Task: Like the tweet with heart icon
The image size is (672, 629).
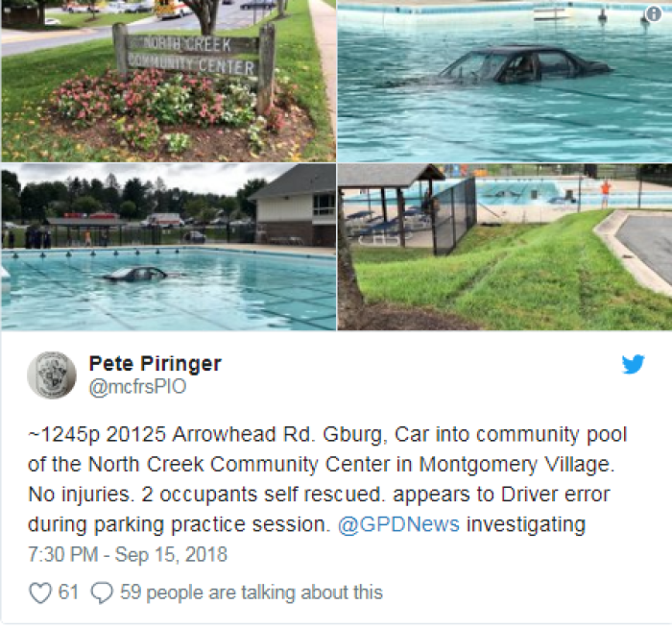Action: pos(40,593)
